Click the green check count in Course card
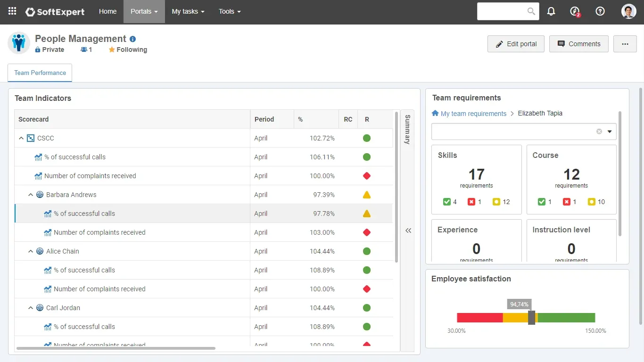 pos(545,202)
